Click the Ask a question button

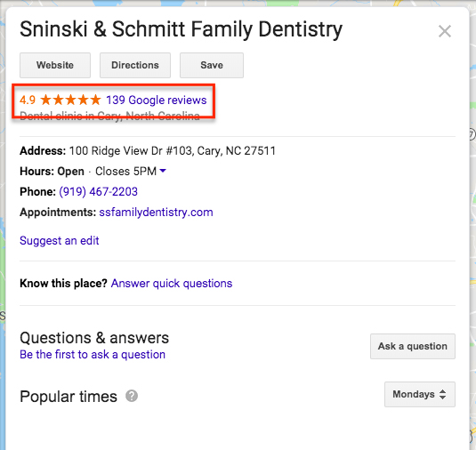(413, 346)
